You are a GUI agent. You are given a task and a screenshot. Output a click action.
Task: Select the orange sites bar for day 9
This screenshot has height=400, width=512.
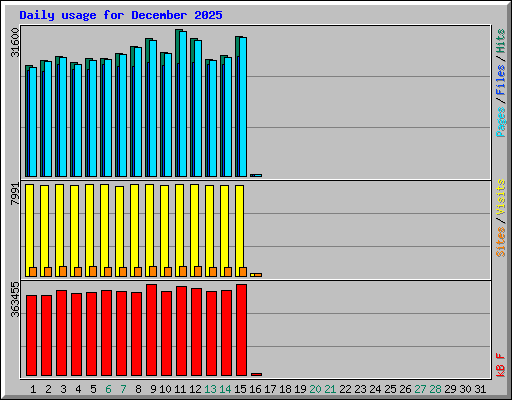[153, 271]
